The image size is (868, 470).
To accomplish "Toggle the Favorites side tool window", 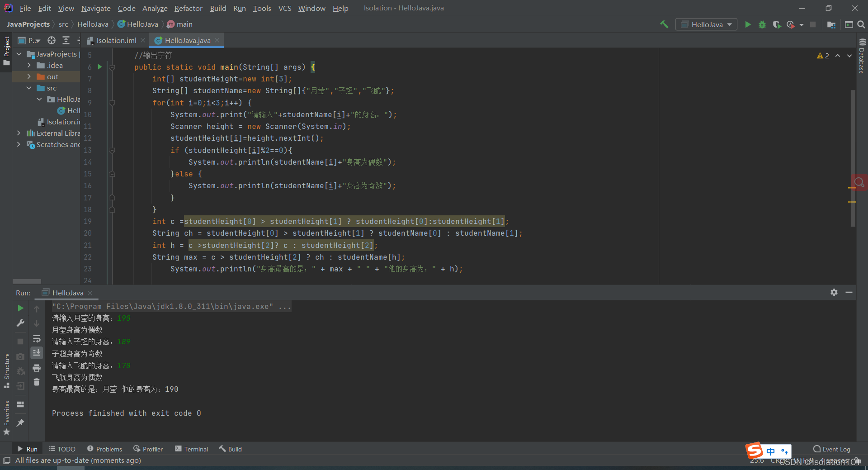I will coord(6,418).
